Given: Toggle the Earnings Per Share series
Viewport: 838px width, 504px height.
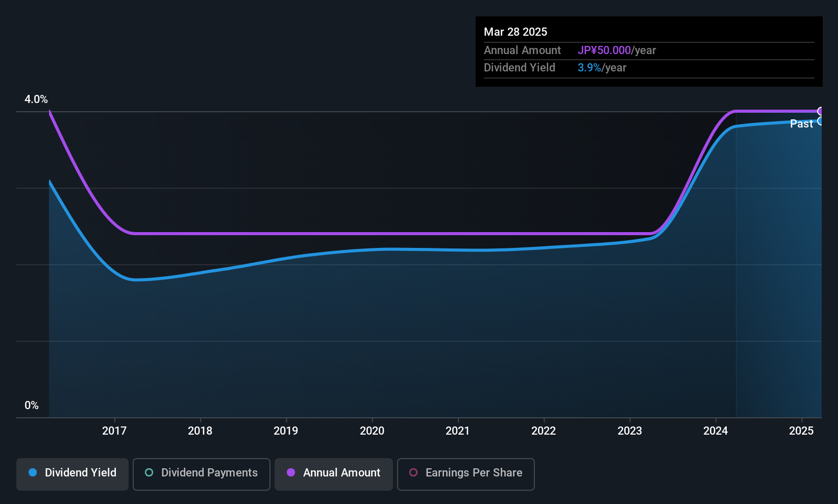Looking at the screenshot, I should [x=466, y=474].
